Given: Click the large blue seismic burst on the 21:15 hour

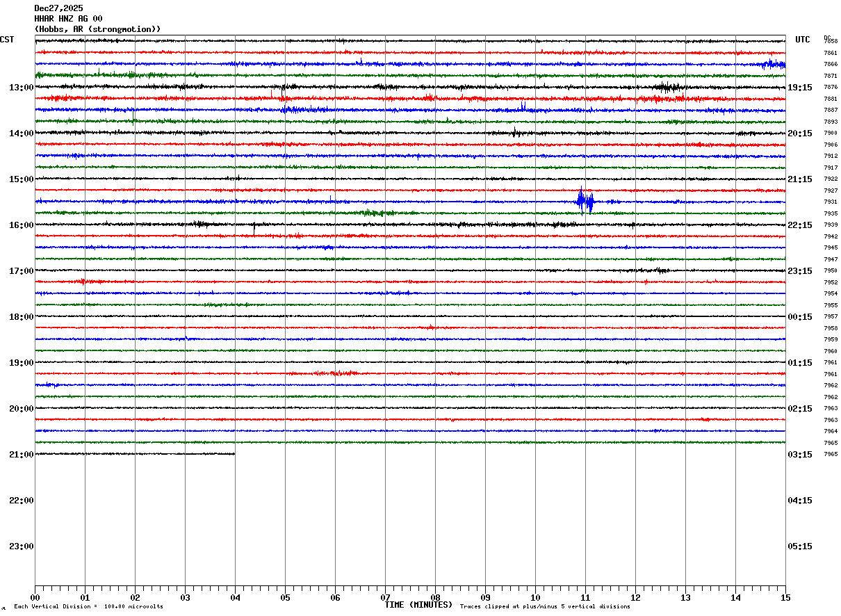Looking at the screenshot, I should [x=585, y=202].
